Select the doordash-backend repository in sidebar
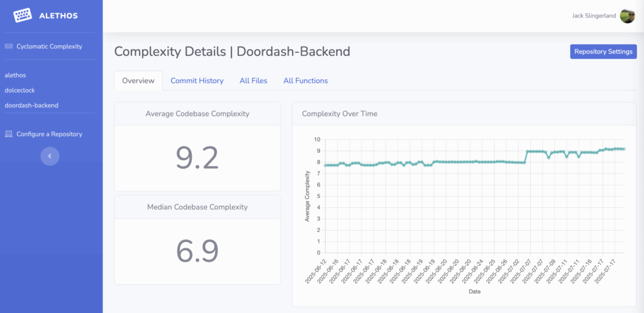This screenshot has height=313, width=644. tap(31, 106)
